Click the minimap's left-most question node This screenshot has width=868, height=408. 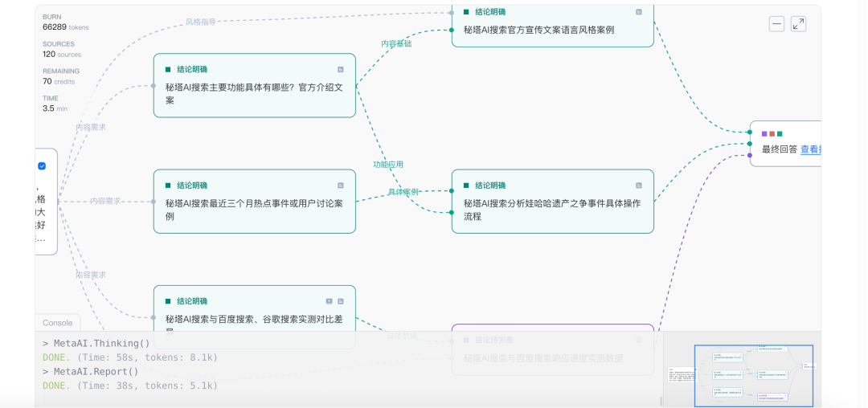(681, 374)
